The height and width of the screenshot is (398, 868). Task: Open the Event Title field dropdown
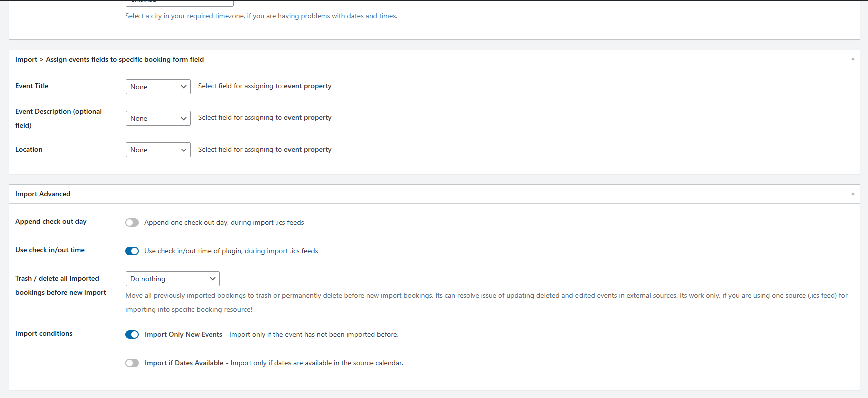pyautogui.click(x=158, y=87)
